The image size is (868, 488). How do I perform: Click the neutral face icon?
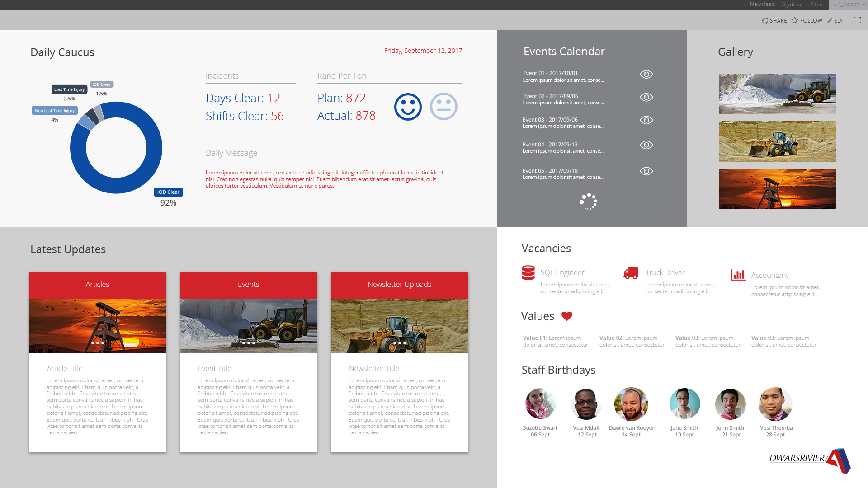point(443,107)
